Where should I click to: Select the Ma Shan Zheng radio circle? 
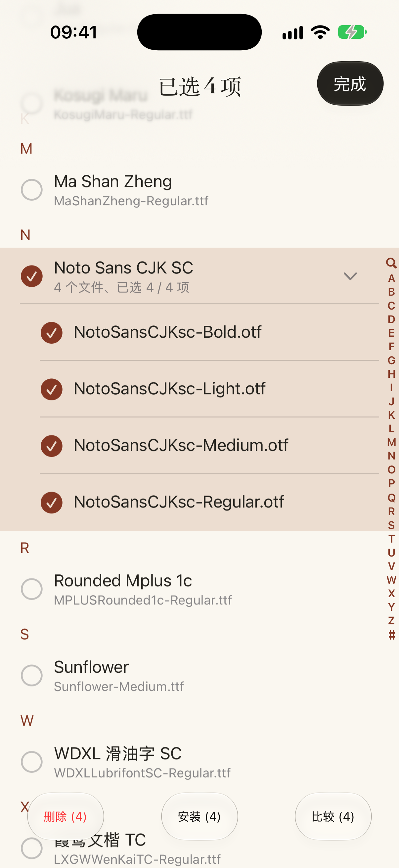[32, 190]
